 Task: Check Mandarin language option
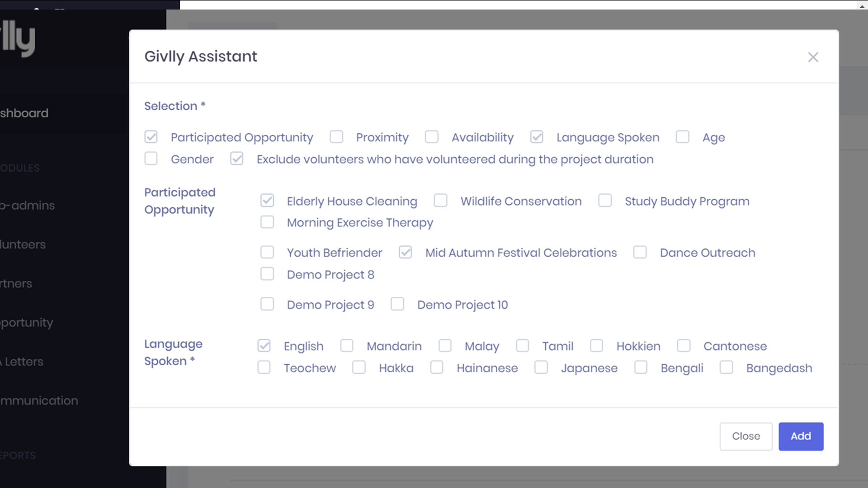click(x=347, y=346)
